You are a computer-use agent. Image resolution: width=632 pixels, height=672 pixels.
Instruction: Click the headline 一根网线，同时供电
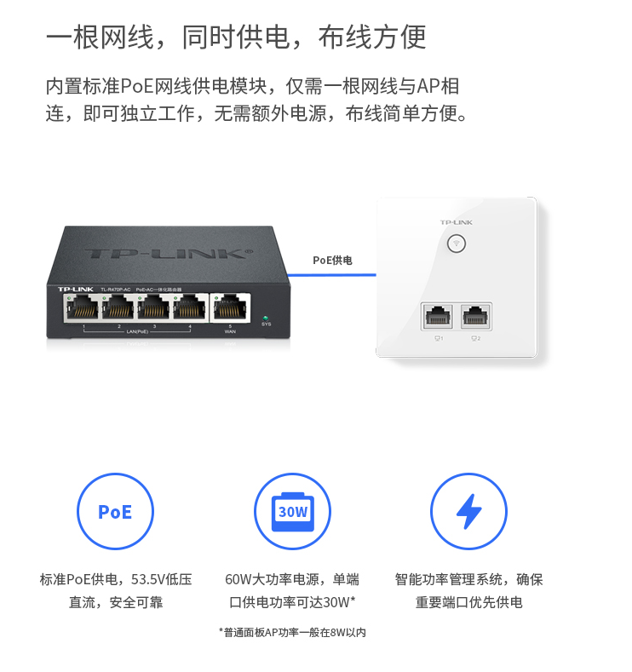click(168, 37)
